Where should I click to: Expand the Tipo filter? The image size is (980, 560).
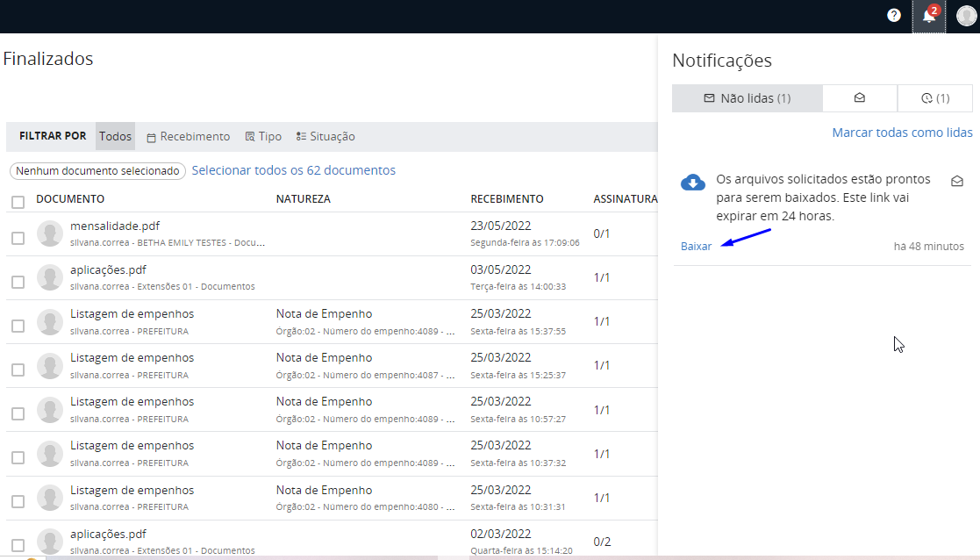(263, 137)
